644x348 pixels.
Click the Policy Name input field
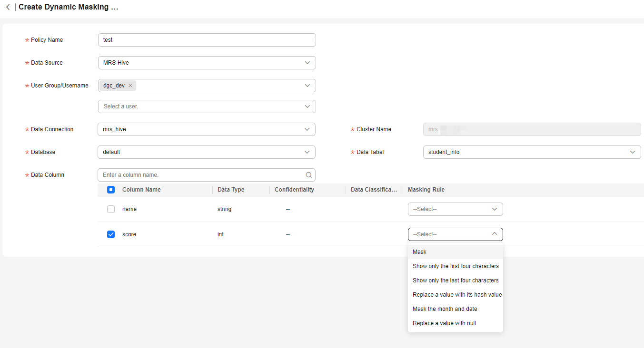point(207,40)
